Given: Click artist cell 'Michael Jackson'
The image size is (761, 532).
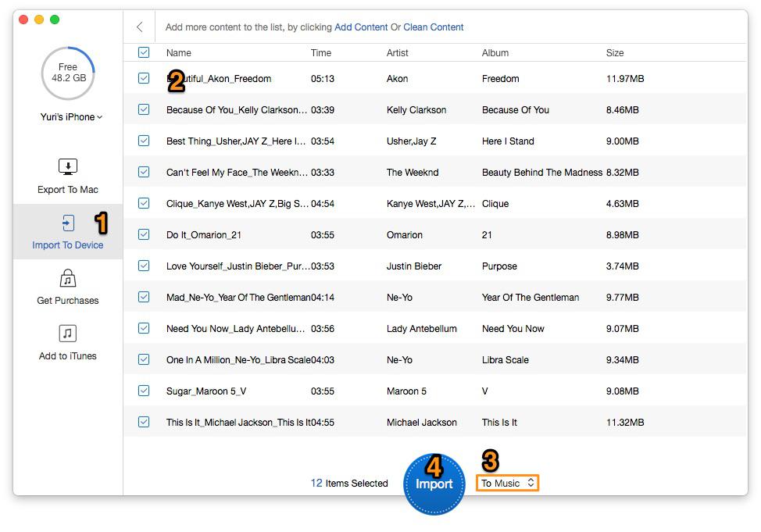Looking at the screenshot, I should pyautogui.click(x=422, y=423).
